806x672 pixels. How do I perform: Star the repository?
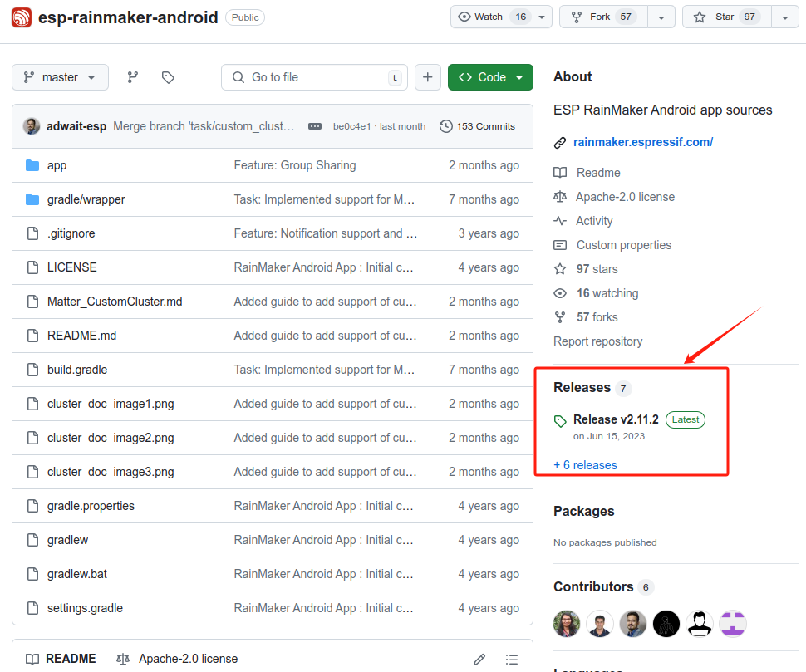click(727, 17)
